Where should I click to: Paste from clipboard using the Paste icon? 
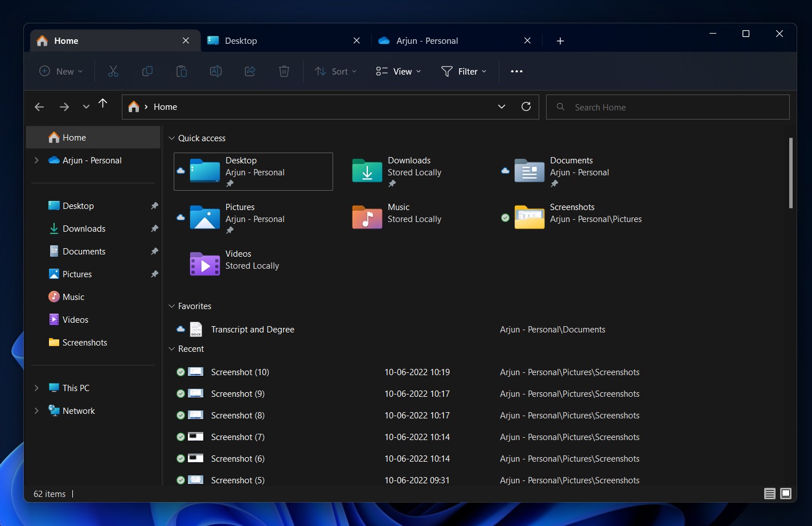coord(181,71)
